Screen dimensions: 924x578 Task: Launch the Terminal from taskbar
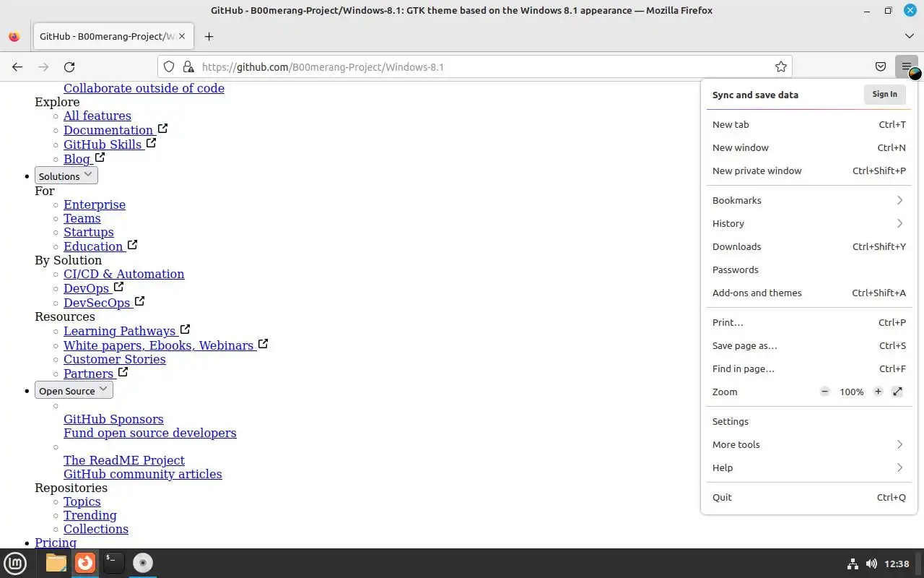pyautogui.click(x=113, y=563)
